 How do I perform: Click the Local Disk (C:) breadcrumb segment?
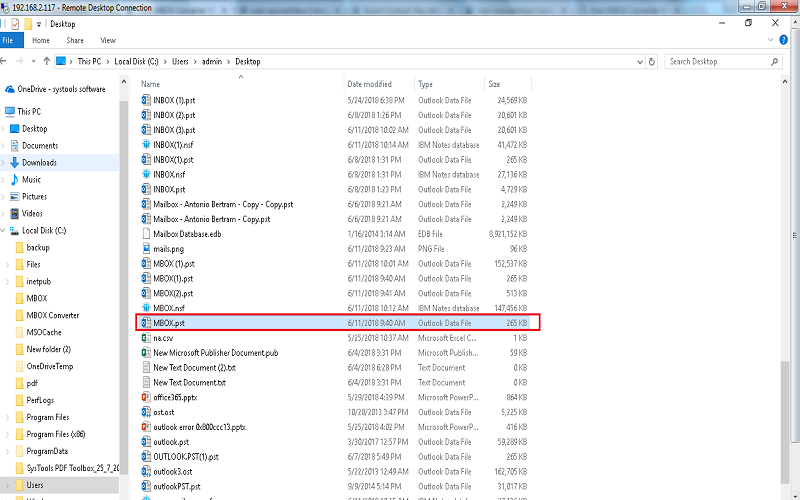coord(136,62)
